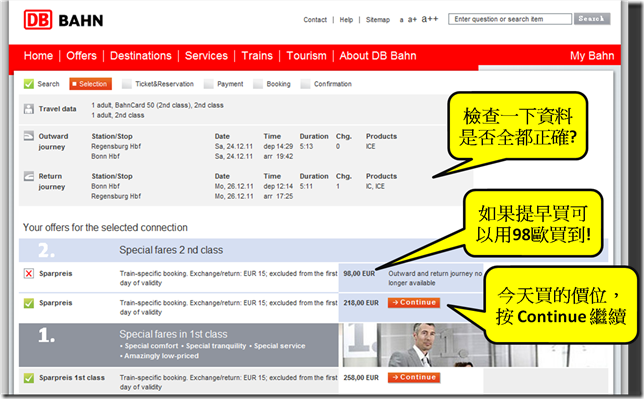
Task: Select the medium font size 'a+'
Action: point(412,19)
